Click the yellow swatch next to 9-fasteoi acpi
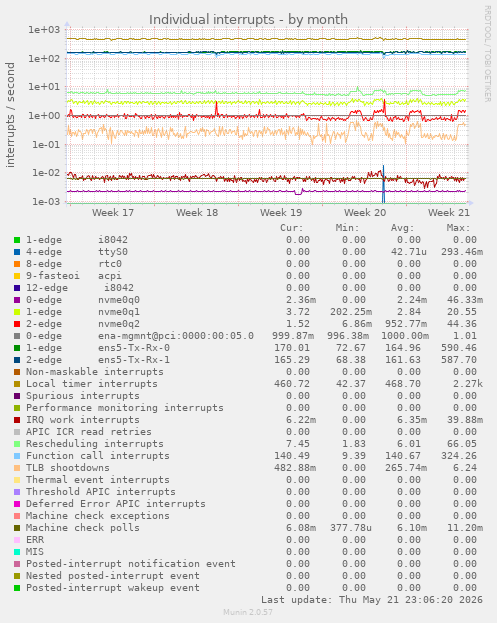 point(17,276)
